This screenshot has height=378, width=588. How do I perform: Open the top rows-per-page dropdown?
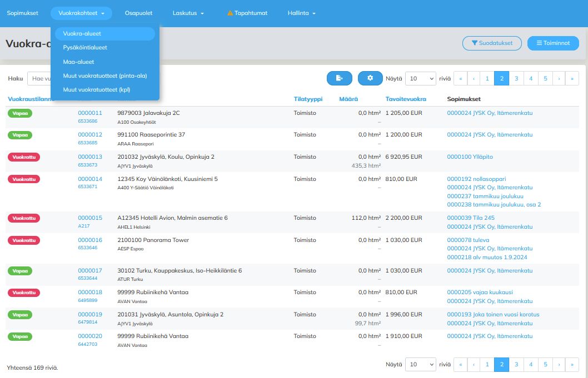click(420, 78)
